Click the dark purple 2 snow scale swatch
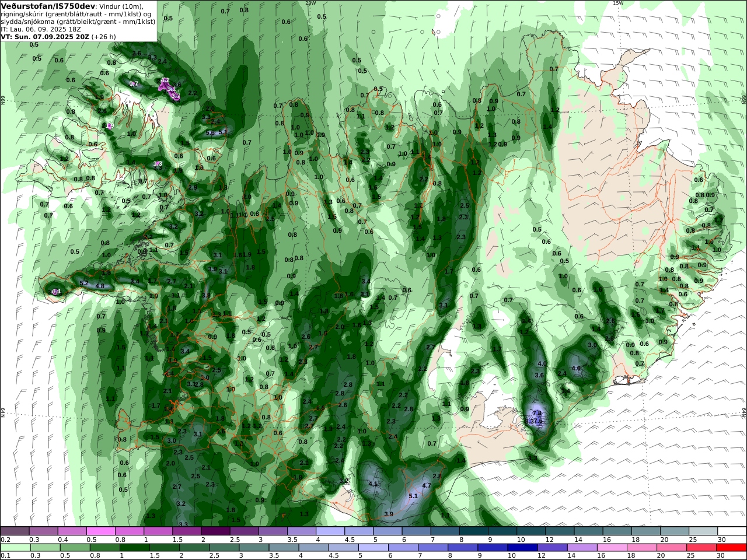The width and height of the screenshot is (747, 560). pyautogui.click(x=215, y=531)
